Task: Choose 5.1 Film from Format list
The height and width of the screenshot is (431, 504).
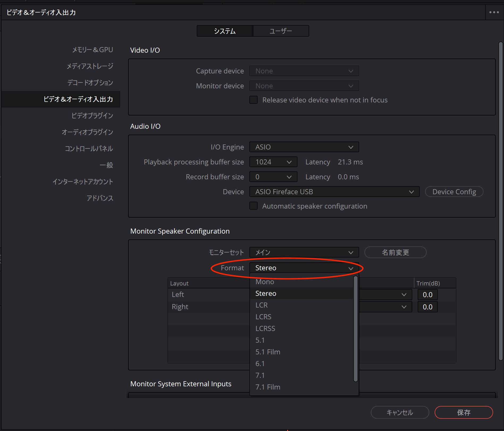Action: tap(268, 352)
